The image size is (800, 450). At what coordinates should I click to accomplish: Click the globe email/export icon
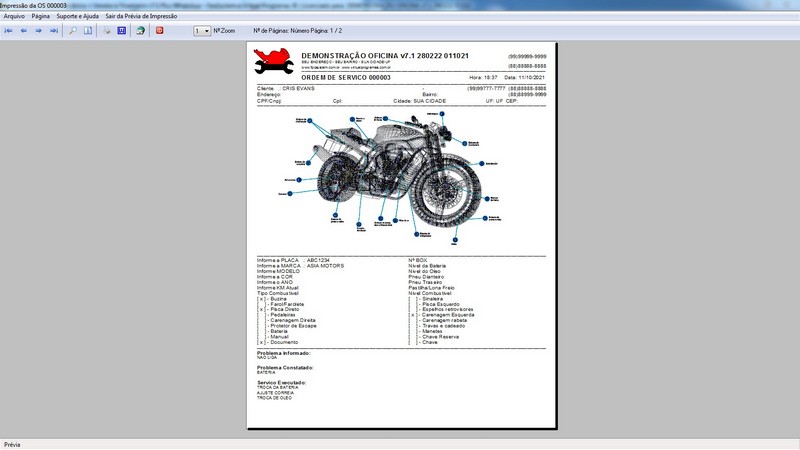pos(140,31)
